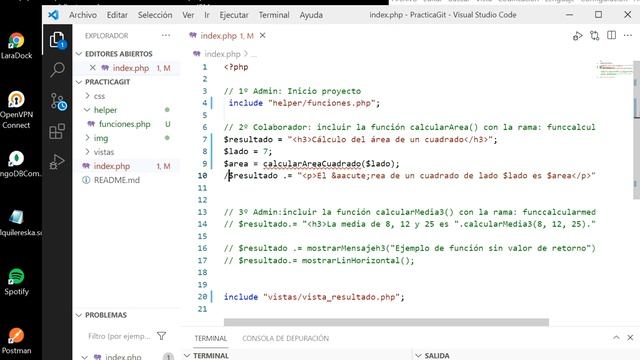
Task: Collapse the Terminal section in the bottom panel
Action: pyautogui.click(x=187, y=356)
